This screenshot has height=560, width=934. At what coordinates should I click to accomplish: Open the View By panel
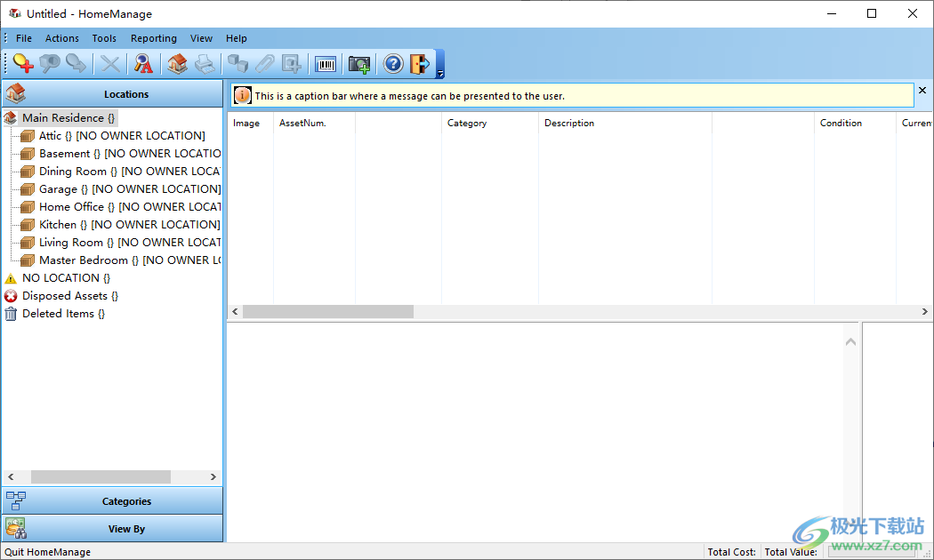click(x=126, y=529)
